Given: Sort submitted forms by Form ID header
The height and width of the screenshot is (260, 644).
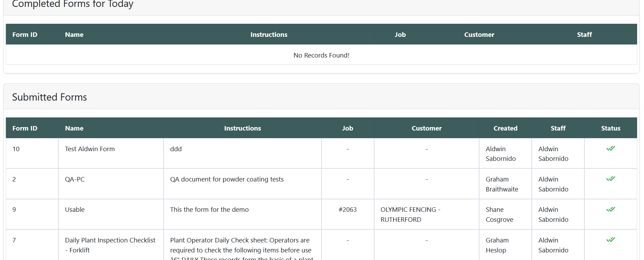Looking at the screenshot, I should pos(25,128).
